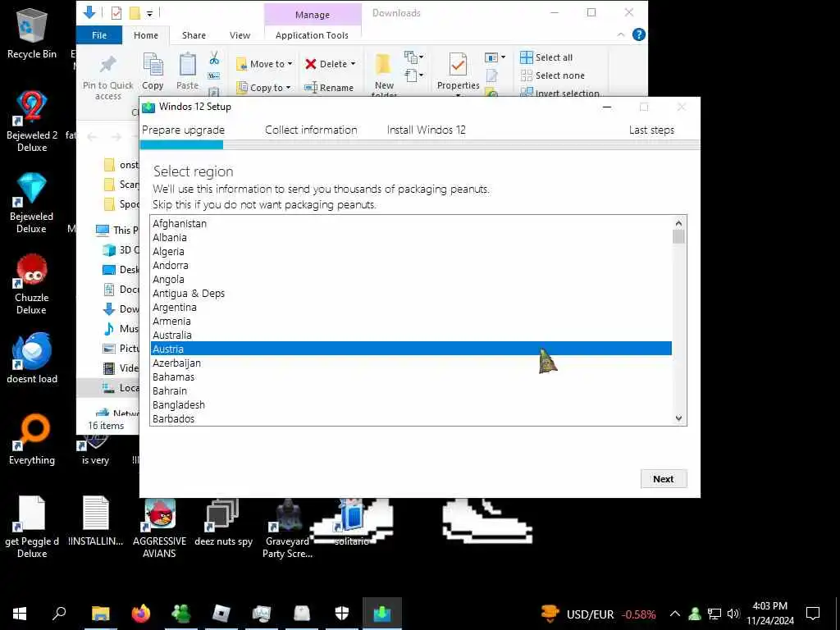
Task: Select Algeria in the region list
Action: pyautogui.click(x=411, y=251)
